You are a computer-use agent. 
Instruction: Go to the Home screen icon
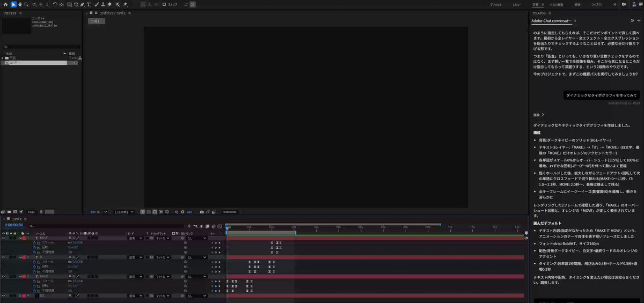pyautogui.click(x=5, y=4)
